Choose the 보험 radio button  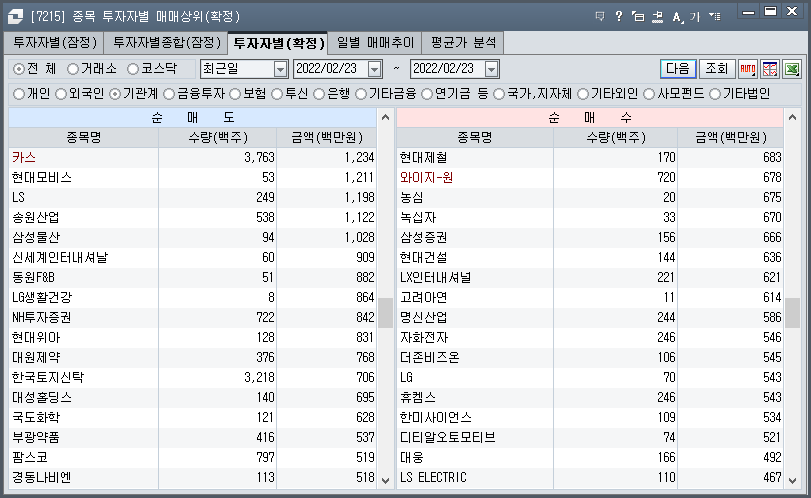click(235, 94)
